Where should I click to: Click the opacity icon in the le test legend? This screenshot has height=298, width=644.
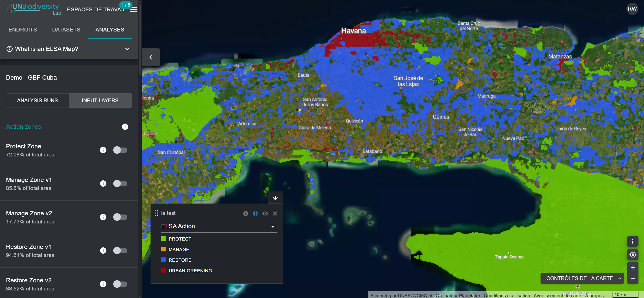pos(255,214)
